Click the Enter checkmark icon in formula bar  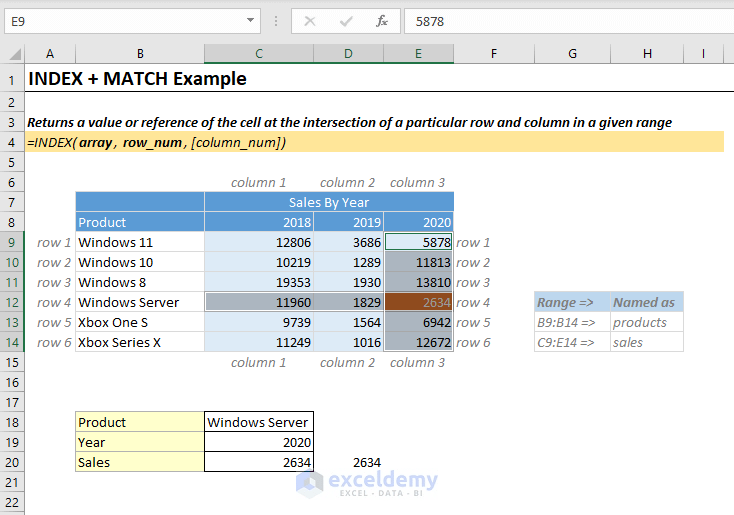pos(346,21)
